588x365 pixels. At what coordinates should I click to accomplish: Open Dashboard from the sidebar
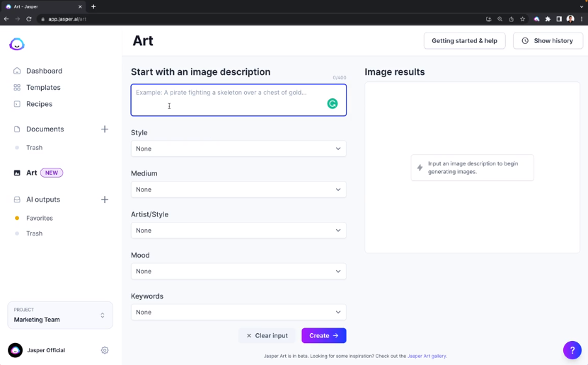click(44, 71)
